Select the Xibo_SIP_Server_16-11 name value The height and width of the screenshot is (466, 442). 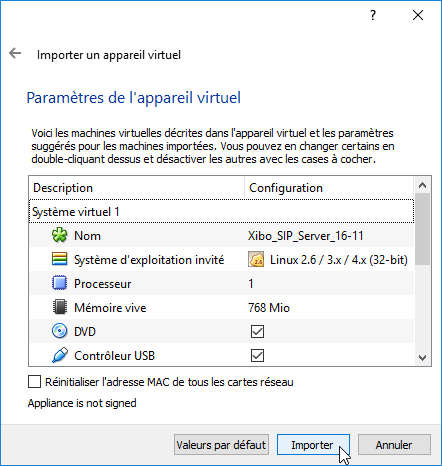pyautogui.click(x=306, y=236)
